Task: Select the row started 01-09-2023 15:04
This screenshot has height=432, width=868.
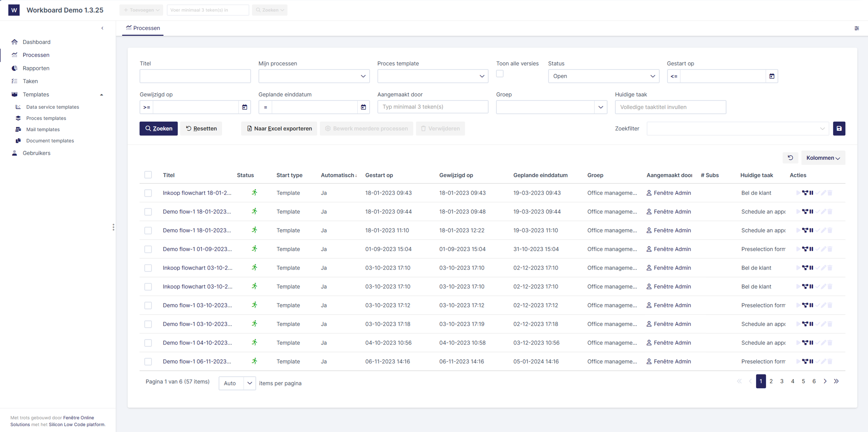Action: pos(148,249)
